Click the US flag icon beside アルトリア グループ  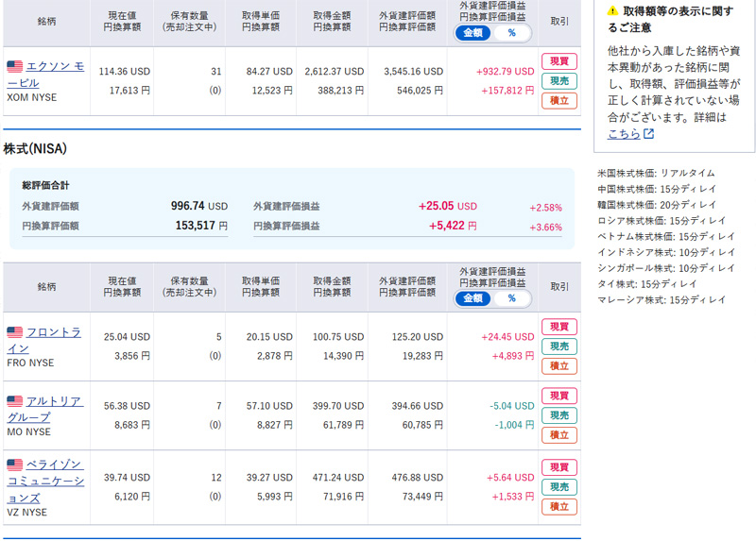pyautogui.click(x=14, y=401)
